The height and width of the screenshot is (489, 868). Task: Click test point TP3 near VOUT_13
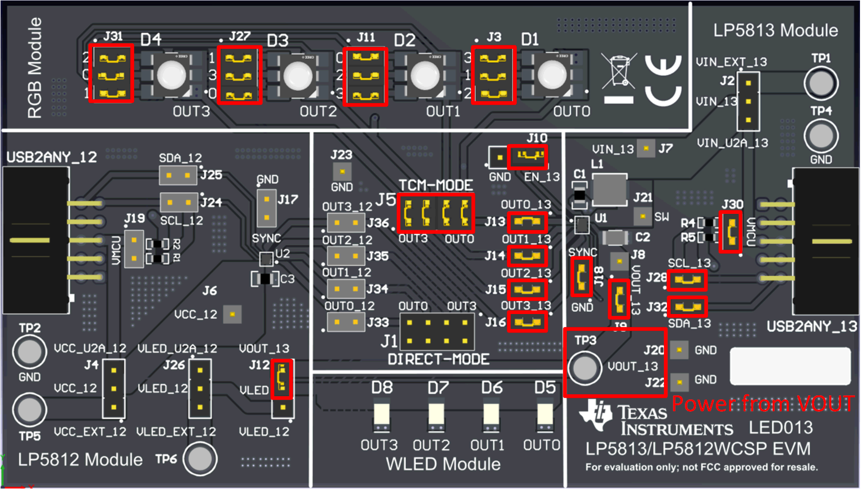tap(584, 368)
